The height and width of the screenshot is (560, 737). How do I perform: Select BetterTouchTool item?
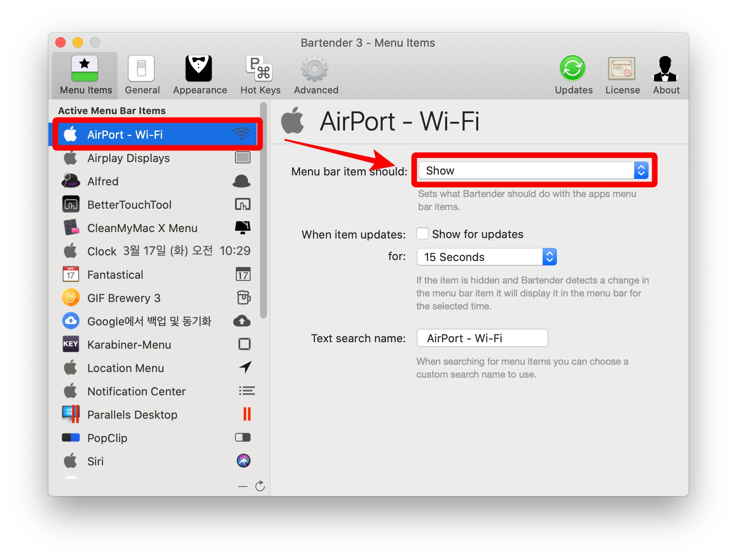154,204
